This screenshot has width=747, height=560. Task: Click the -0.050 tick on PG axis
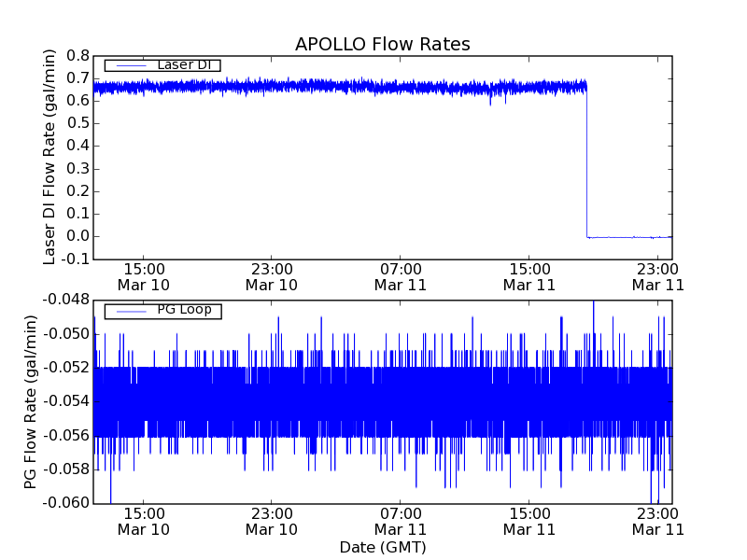pos(66,334)
